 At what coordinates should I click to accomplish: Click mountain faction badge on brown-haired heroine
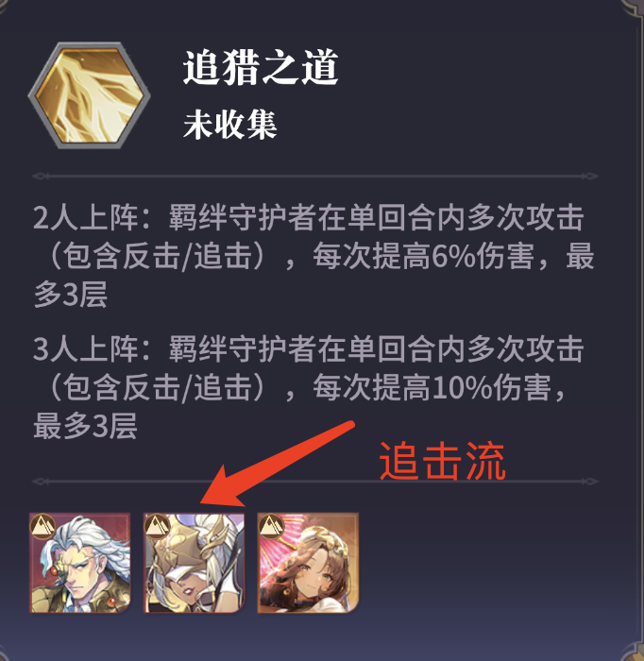(x=271, y=526)
